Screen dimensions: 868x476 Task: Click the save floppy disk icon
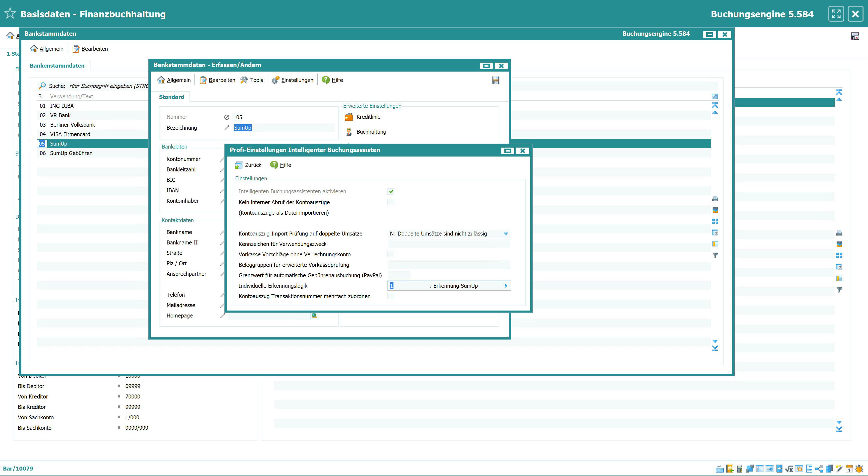pos(496,80)
